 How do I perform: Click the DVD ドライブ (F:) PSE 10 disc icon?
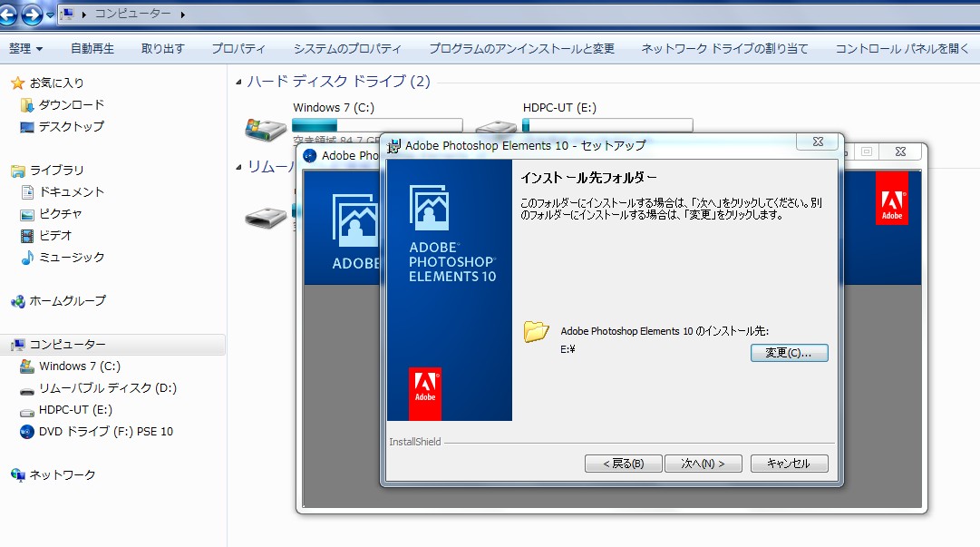tap(27, 432)
